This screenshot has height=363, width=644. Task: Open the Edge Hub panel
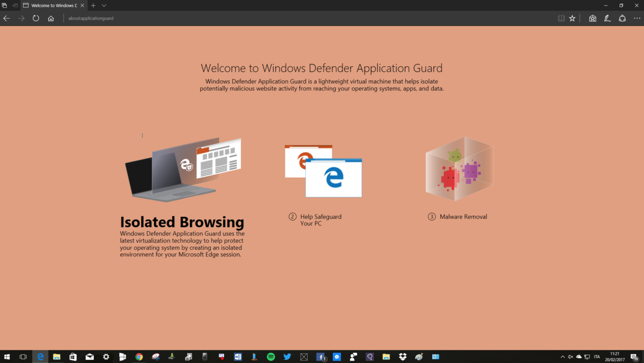pyautogui.click(x=593, y=18)
